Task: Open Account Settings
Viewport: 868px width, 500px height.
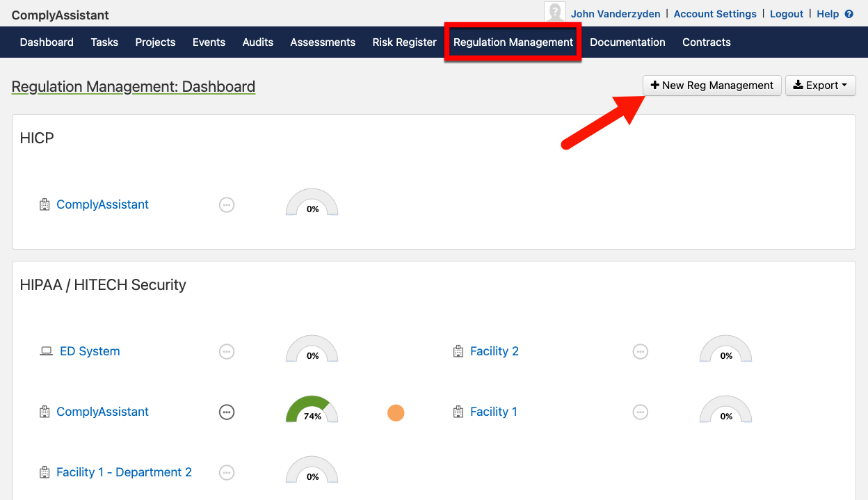Action: [x=715, y=14]
